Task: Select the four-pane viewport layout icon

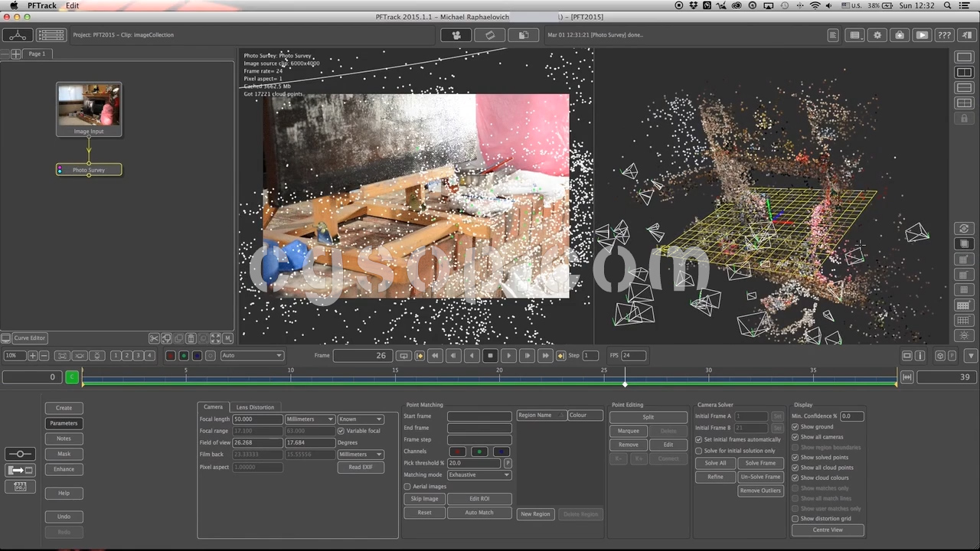Action: pyautogui.click(x=964, y=103)
